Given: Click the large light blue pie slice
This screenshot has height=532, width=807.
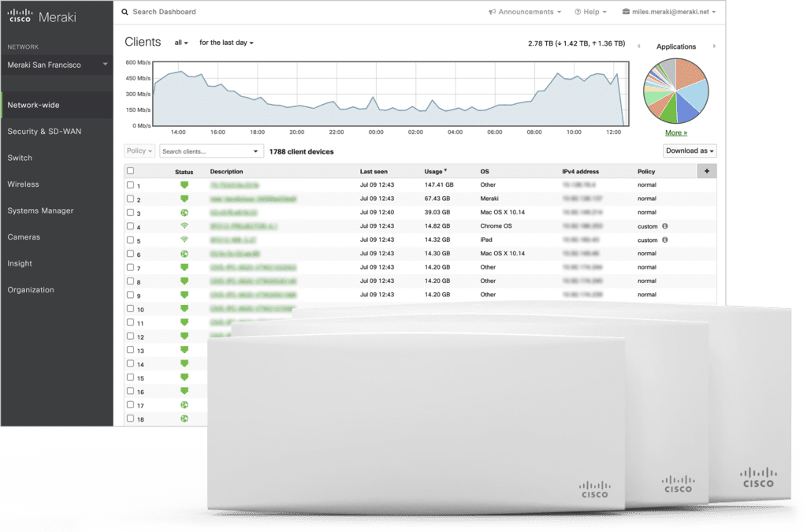Looking at the screenshot, I should 694,94.
